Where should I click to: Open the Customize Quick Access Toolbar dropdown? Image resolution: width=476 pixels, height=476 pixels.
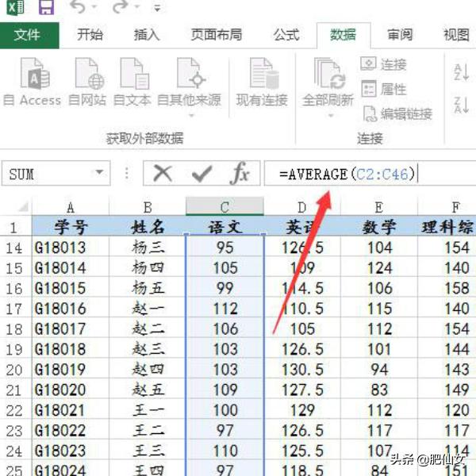click(x=157, y=9)
